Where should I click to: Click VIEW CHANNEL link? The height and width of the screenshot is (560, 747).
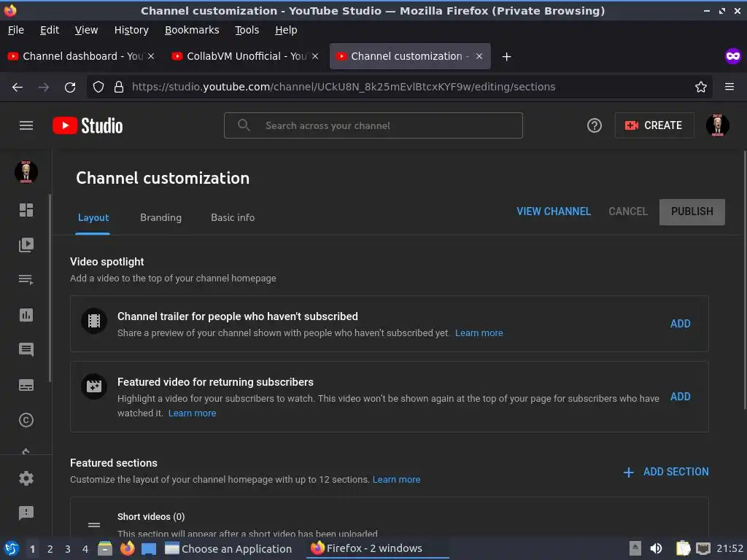(554, 211)
